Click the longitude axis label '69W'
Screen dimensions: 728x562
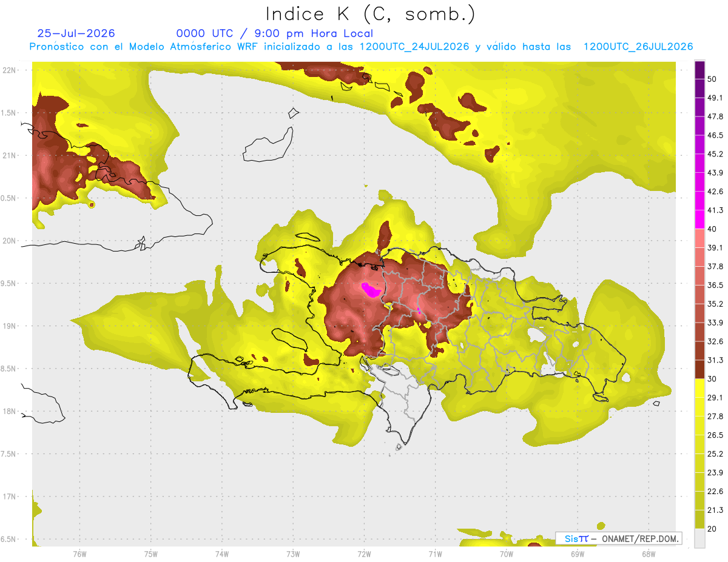click(578, 554)
